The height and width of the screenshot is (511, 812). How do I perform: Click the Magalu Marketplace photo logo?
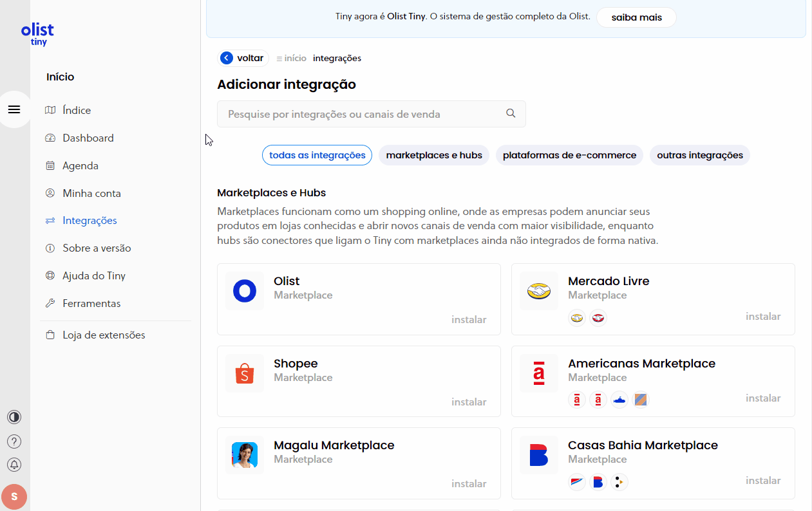245,455
